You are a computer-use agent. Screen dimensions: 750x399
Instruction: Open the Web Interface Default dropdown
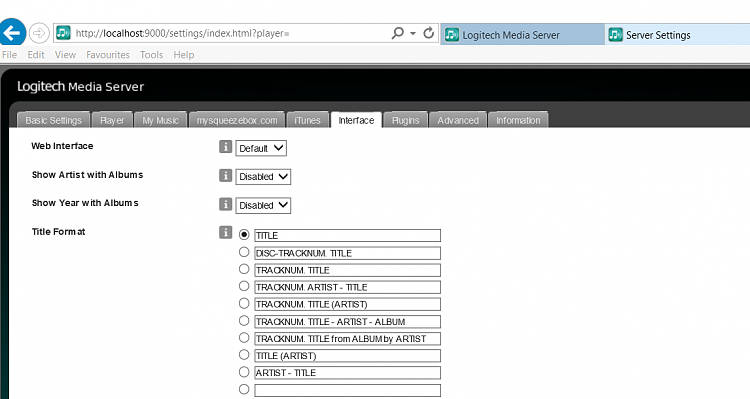(x=261, y=148)
